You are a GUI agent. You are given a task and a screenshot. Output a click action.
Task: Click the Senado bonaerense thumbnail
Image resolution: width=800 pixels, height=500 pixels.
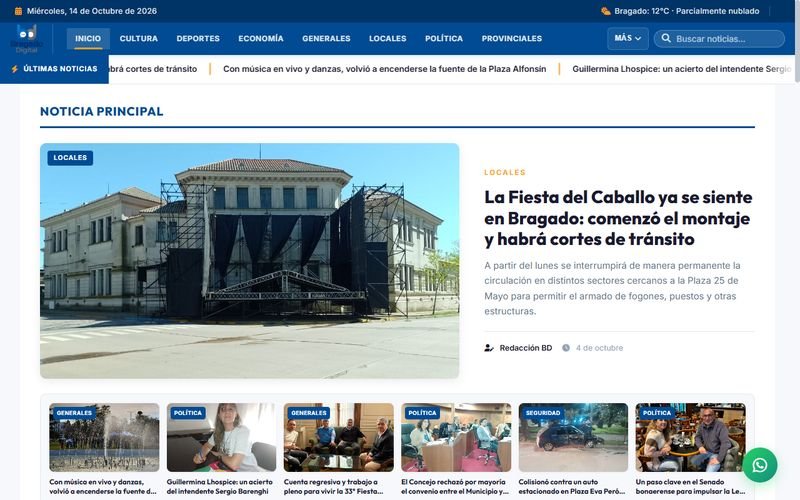690,437
